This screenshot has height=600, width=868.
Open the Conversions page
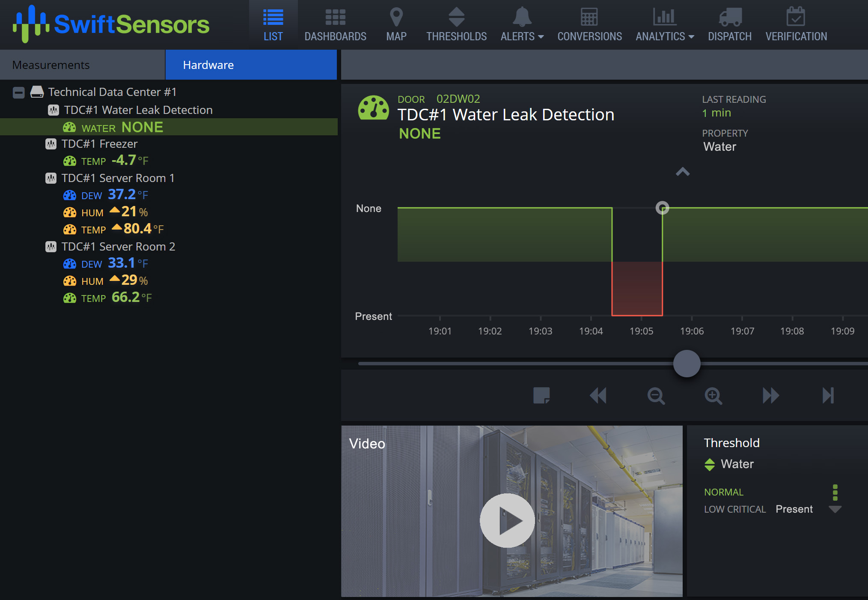point(589,25)
